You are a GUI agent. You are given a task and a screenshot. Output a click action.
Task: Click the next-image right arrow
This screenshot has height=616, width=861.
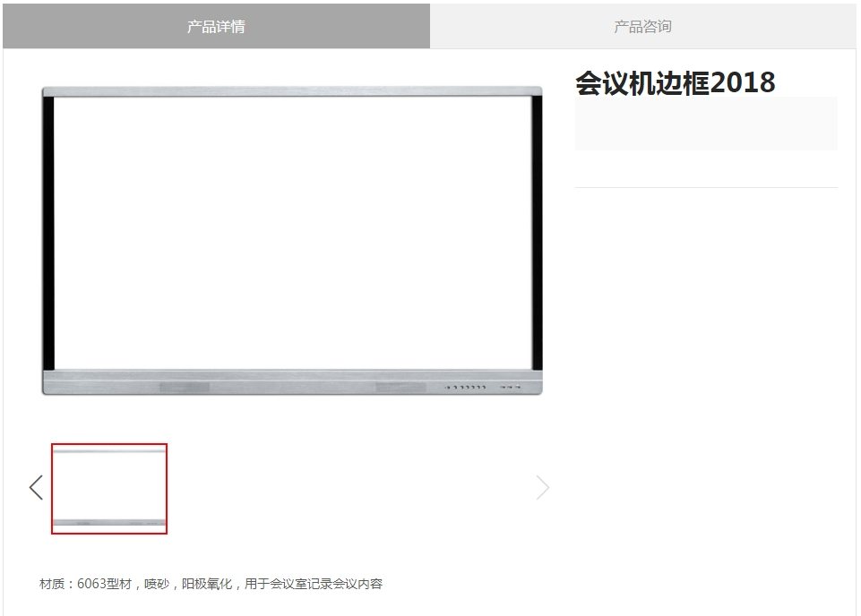543,488
